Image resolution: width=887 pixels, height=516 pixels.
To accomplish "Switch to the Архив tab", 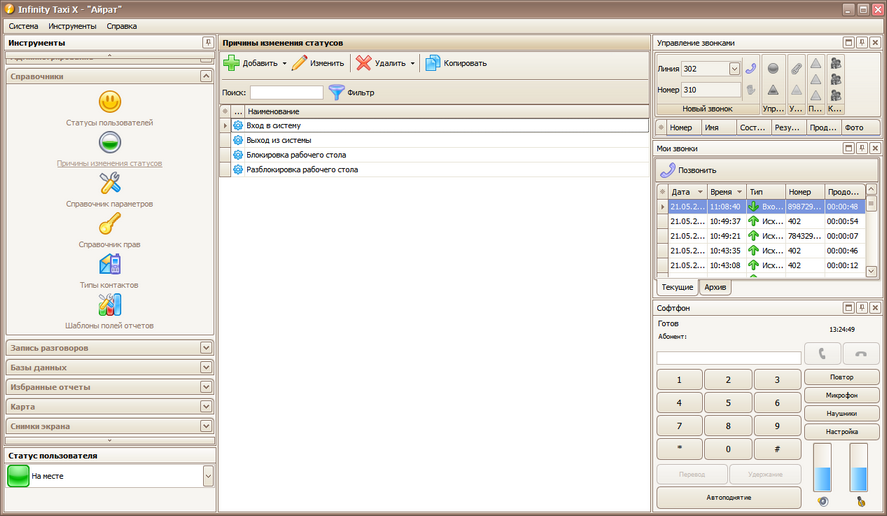I will [715, 287].
